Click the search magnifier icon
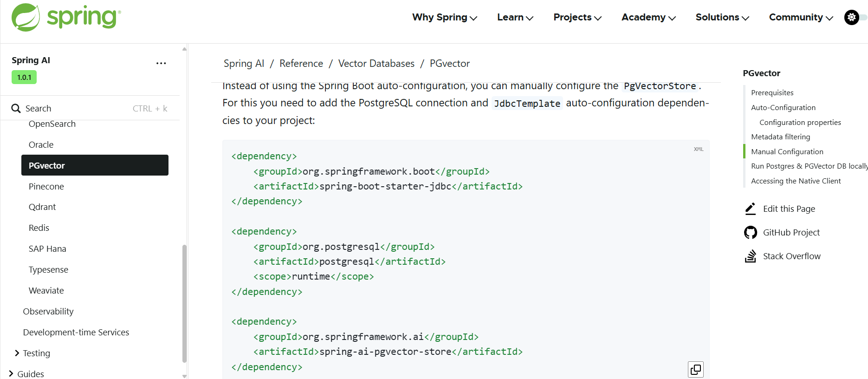The width and height of the screenshot is (868, 379). 16,109
